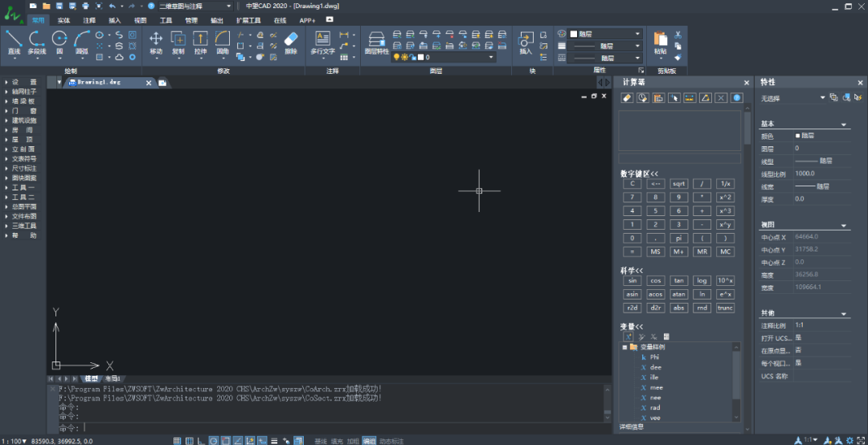Click the Insert block (插入) icon
This screenshot has height=445, width=868.
point(526,42)
